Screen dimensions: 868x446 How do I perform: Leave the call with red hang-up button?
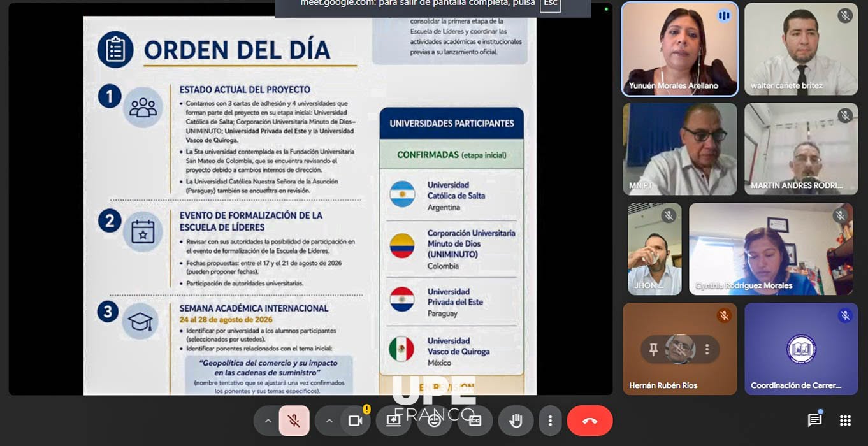point(590,421)
